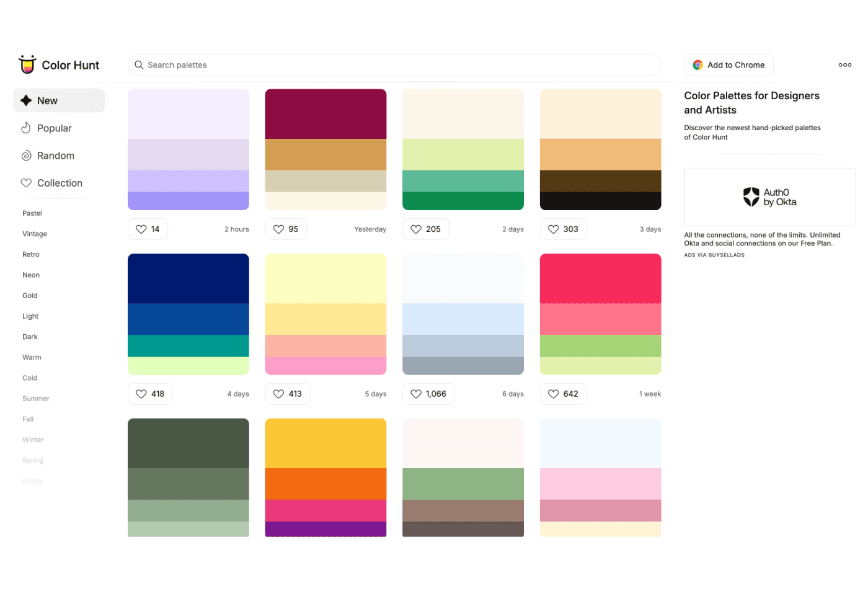Like the palette with 205 likes
The width and height of the screenshot is (868, 589).
click(425, 229)
